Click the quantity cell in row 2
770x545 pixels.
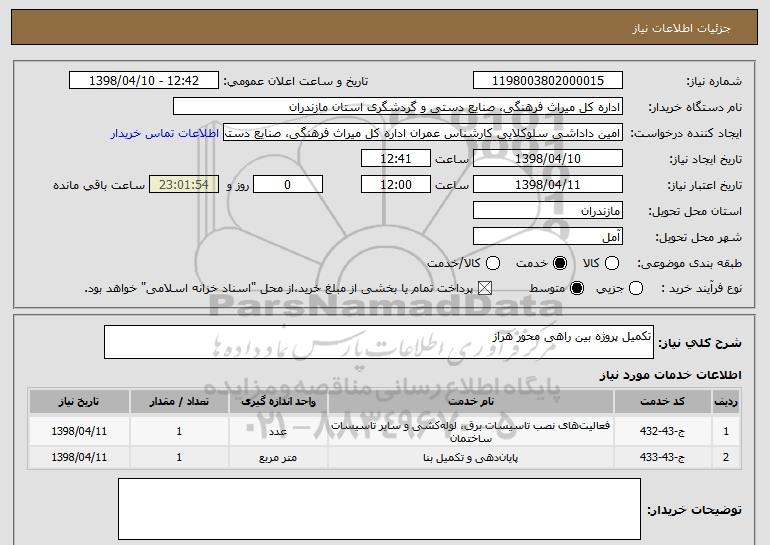click(x=179, y=458)
